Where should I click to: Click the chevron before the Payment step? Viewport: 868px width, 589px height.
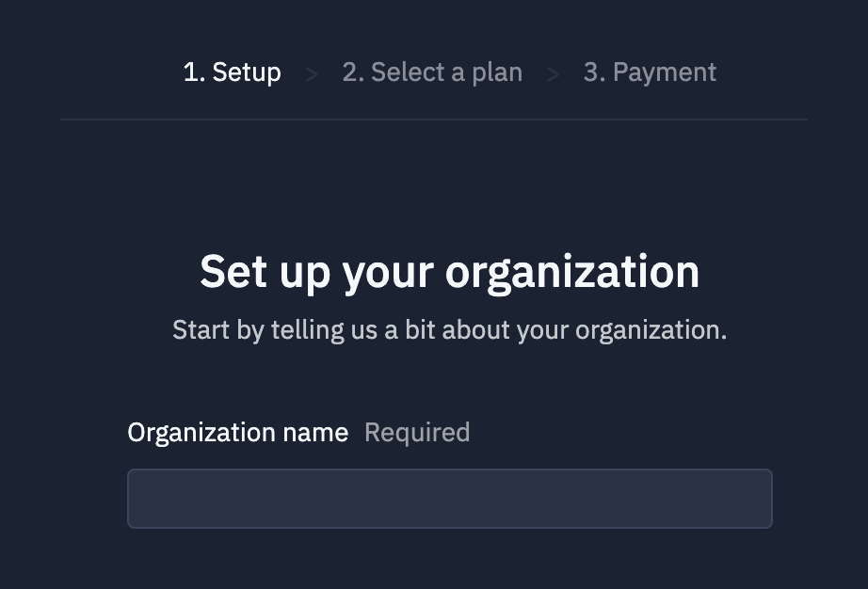pyautogui.click(x=553, y=73)
